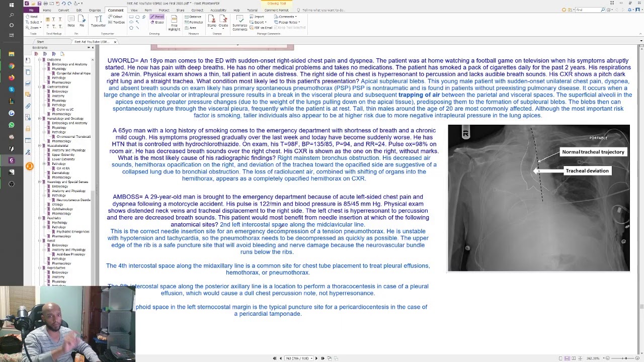
Task: Open the Security lock panel
Action: pyautogui.click(x=28, y=129)
